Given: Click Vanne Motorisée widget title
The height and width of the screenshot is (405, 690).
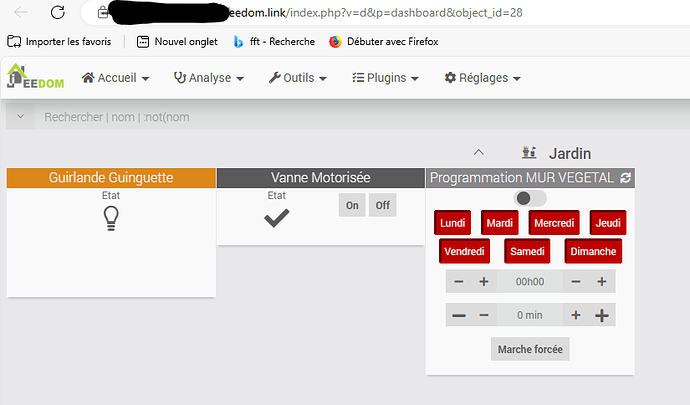Looking at the screenshot, I should click(320, 178).
